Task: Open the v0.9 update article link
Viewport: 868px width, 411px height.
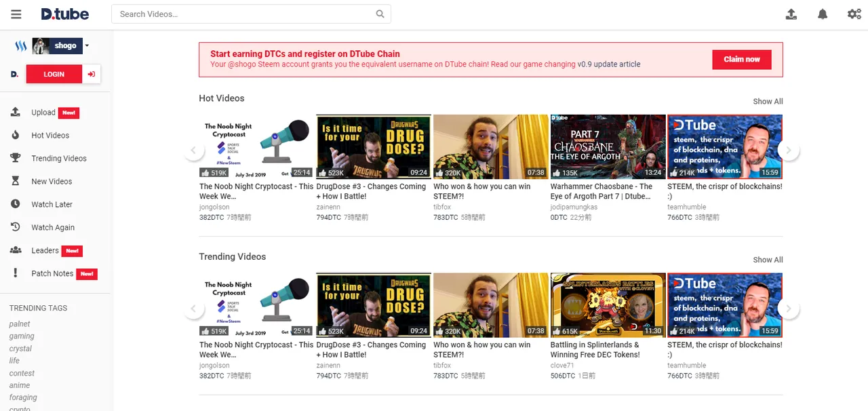Action: click(609, 64)
